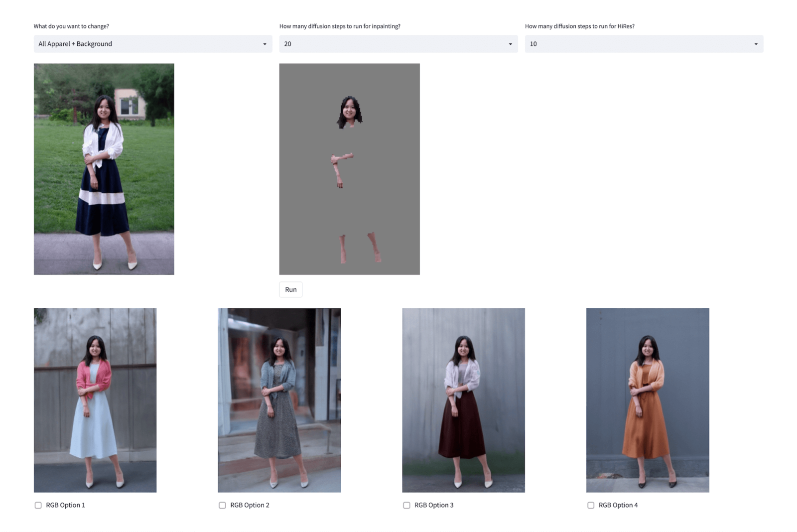
Task: Select the result image with the dark maroon skirt
Action: (x=463, y=400)
